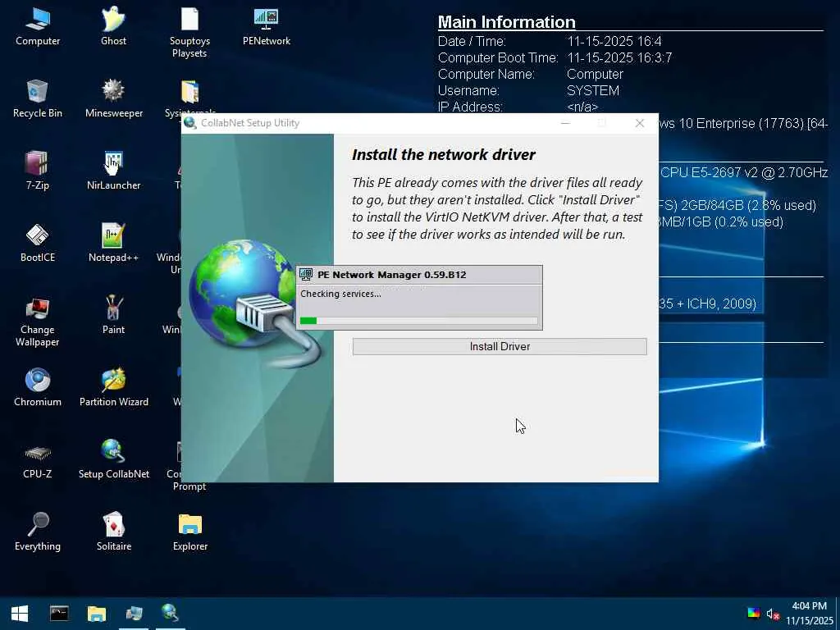The width and height of the screenshot is (840, 630).
Task: Click the PE Network Manager 0.59.B12 title bar
Action: click(419, 275)
